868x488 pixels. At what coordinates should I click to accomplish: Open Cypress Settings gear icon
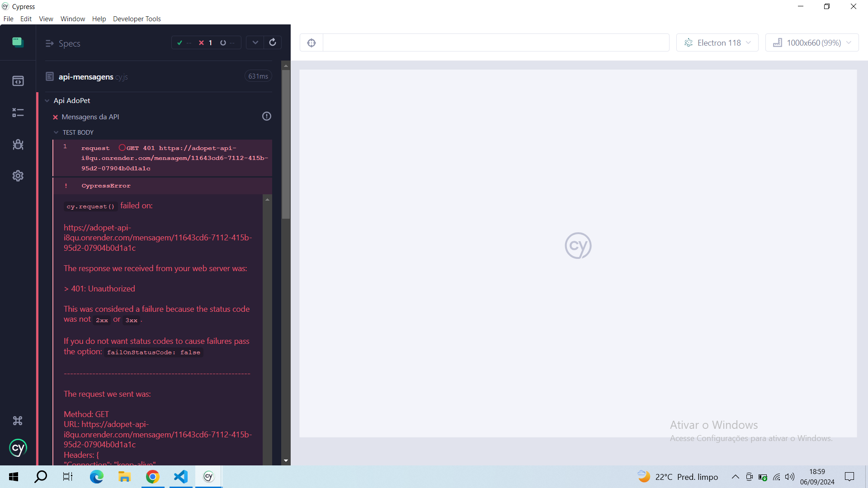[x=18, y=176]
